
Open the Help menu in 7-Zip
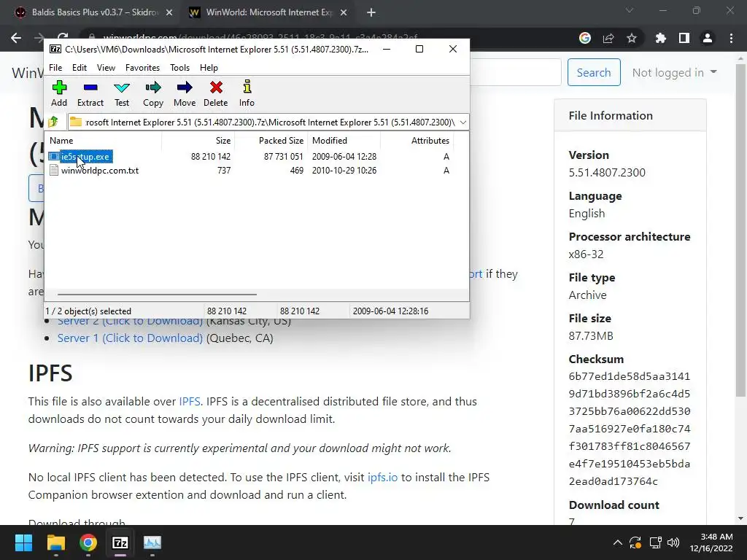(x=209, y=68)
